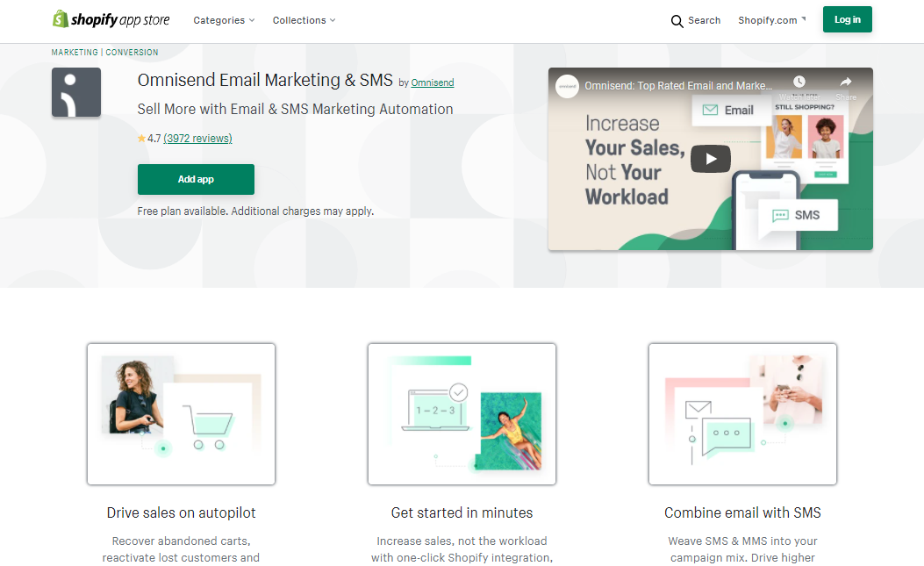Open the Shopify app store logo home link

111,19
